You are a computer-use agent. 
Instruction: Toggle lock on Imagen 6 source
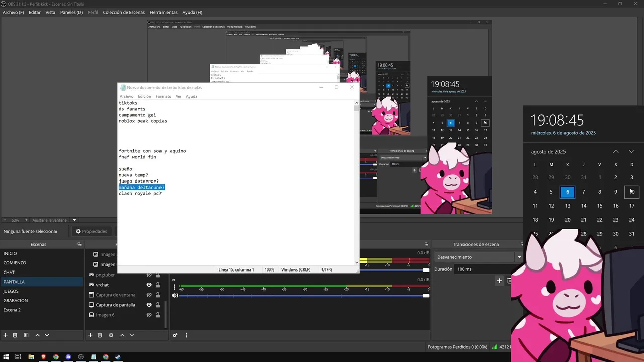click(158, 315)
